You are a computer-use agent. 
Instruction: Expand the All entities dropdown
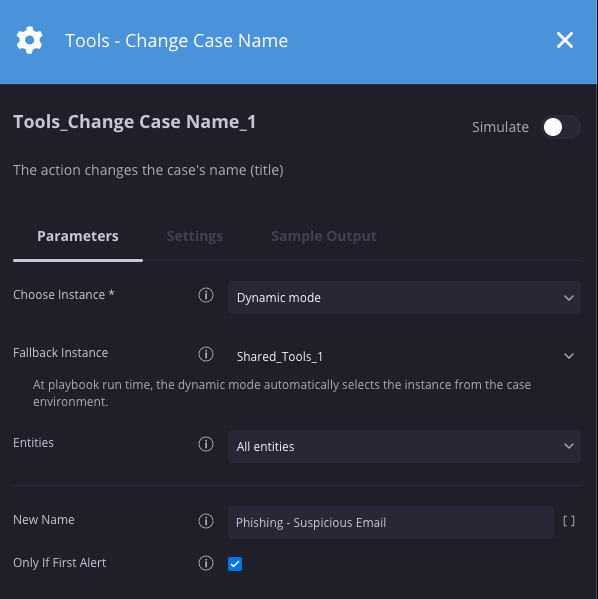[404, 446]
